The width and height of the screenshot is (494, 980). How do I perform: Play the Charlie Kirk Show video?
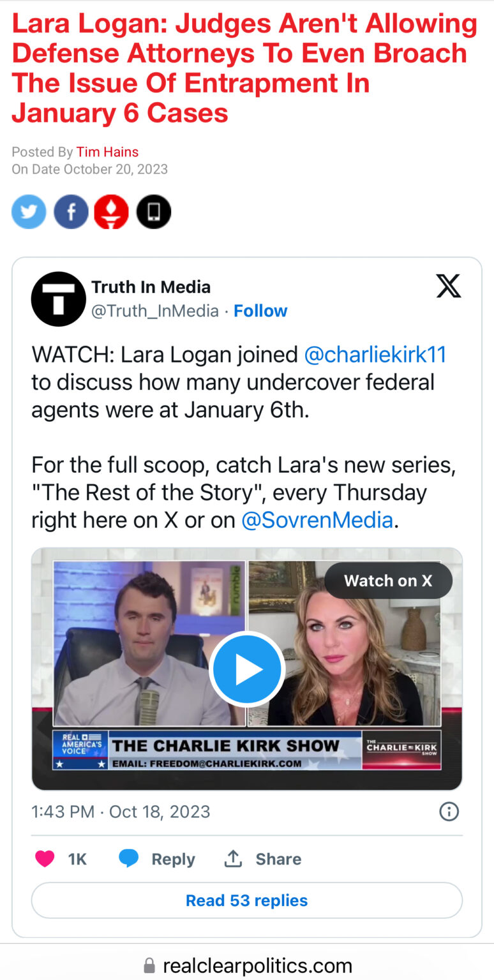pyautogui.click(x=247, y=670)
